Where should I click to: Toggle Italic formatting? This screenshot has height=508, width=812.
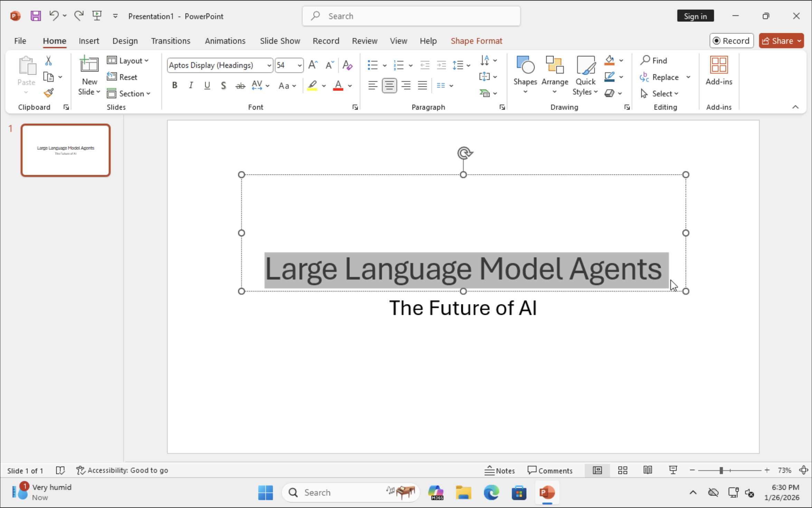pos(191,85)
